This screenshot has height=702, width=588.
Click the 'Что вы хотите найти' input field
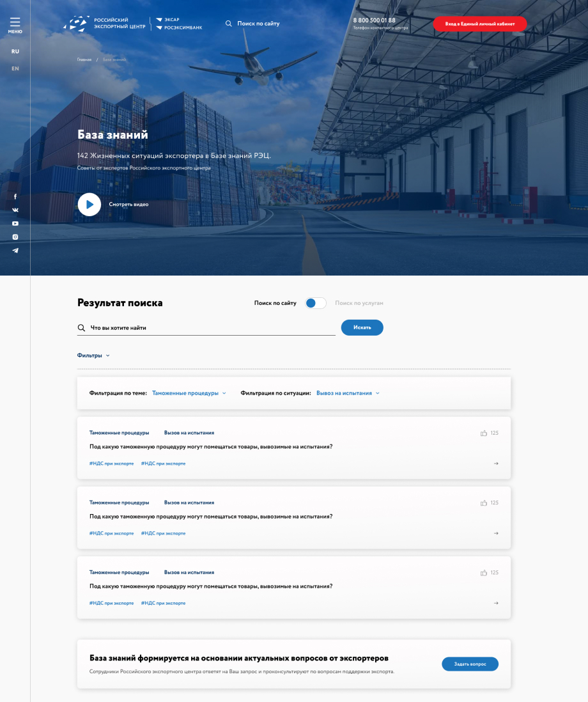pyautogui.click(x=211, y=328)
